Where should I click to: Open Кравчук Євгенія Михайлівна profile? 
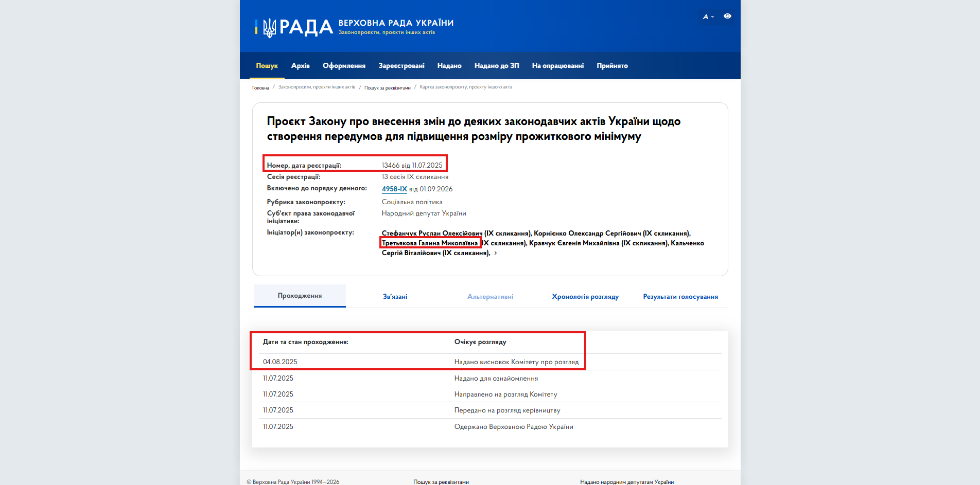[574, 243]
